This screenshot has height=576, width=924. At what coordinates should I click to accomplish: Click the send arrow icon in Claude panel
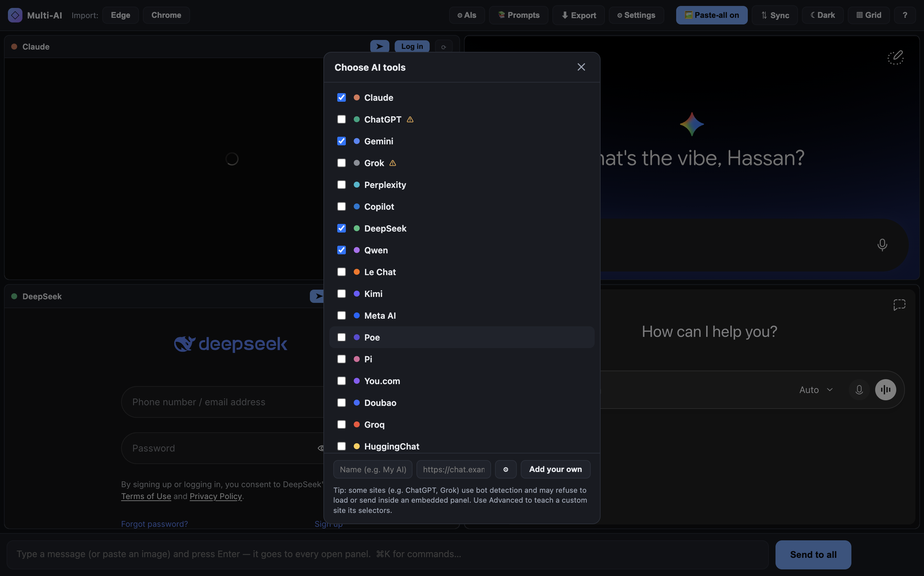click(x=379, y=47)
